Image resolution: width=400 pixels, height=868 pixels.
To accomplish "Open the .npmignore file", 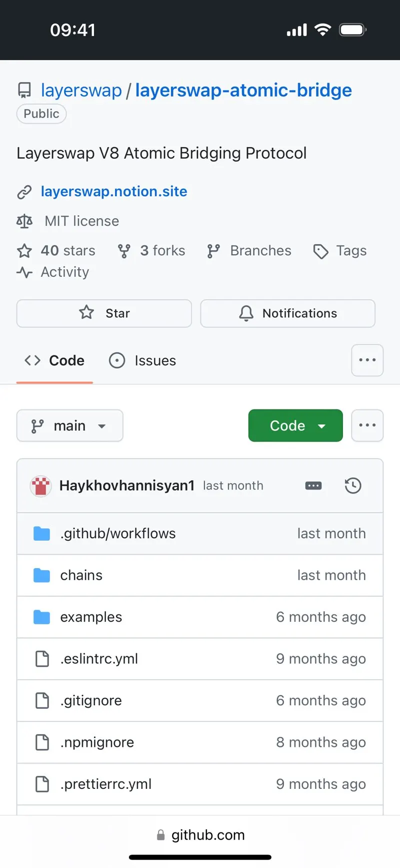I will point(97,742).
